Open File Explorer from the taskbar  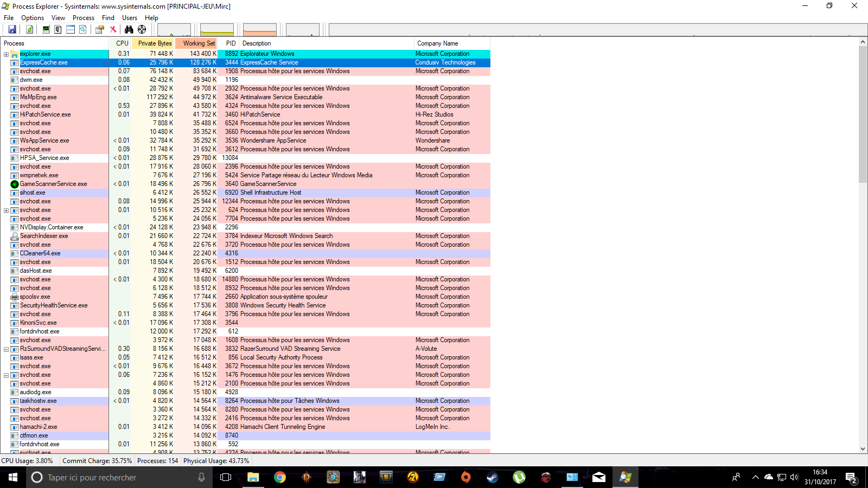[x=253, y=477]
